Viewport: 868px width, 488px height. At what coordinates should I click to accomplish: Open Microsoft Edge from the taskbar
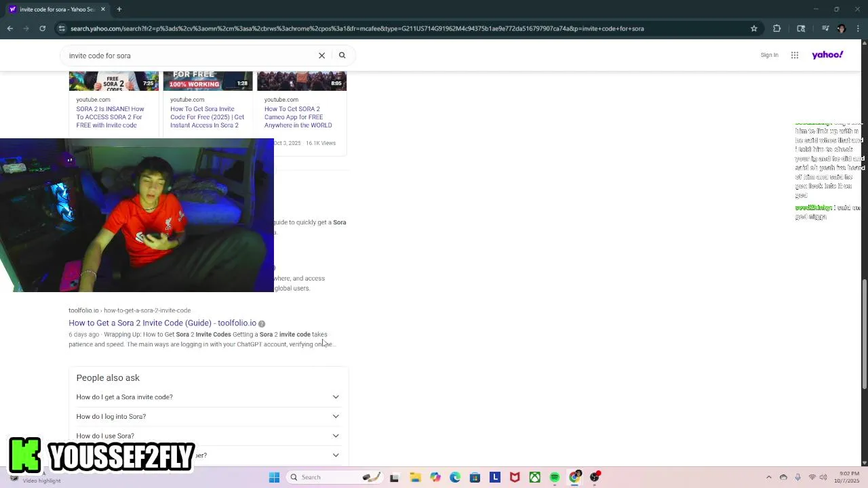[x=455, y=477]
